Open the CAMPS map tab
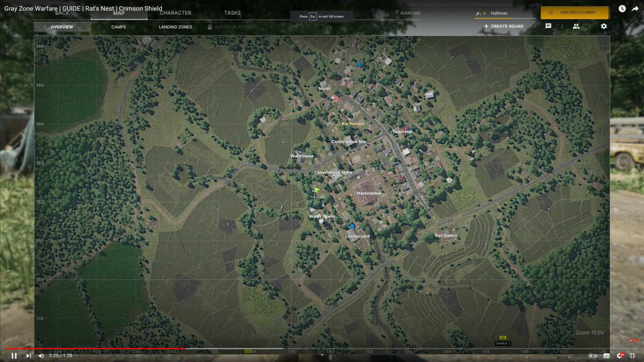Viewport: 644px width, 362px height. point(118,27)
